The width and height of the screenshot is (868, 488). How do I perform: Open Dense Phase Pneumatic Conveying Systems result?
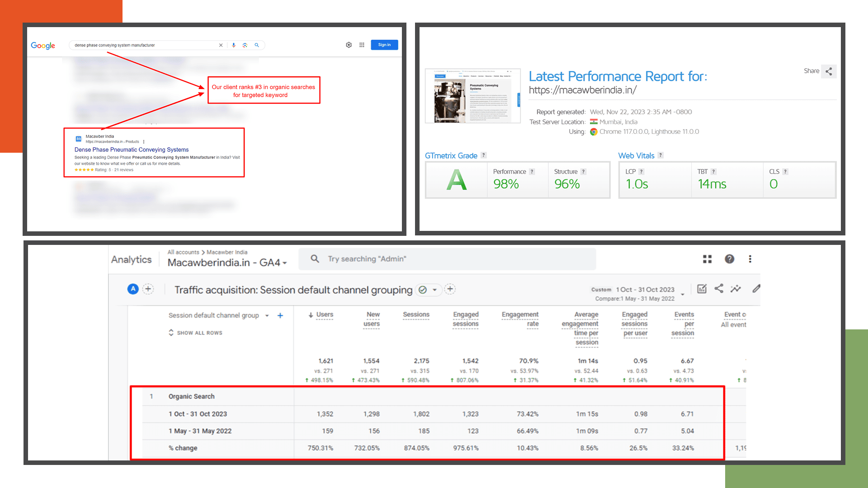coord(132,150)
